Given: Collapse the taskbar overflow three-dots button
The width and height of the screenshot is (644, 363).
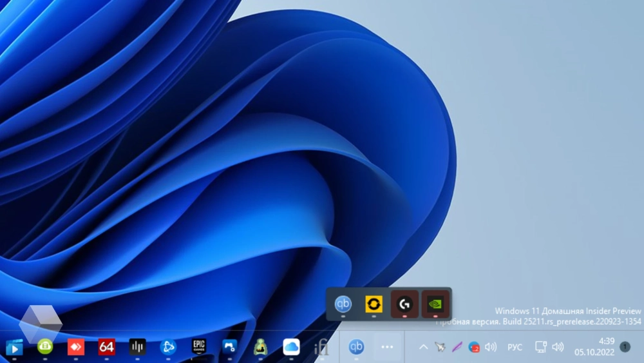Looking at the screenshot, I should pyautogui.click(x=387, y=347).
